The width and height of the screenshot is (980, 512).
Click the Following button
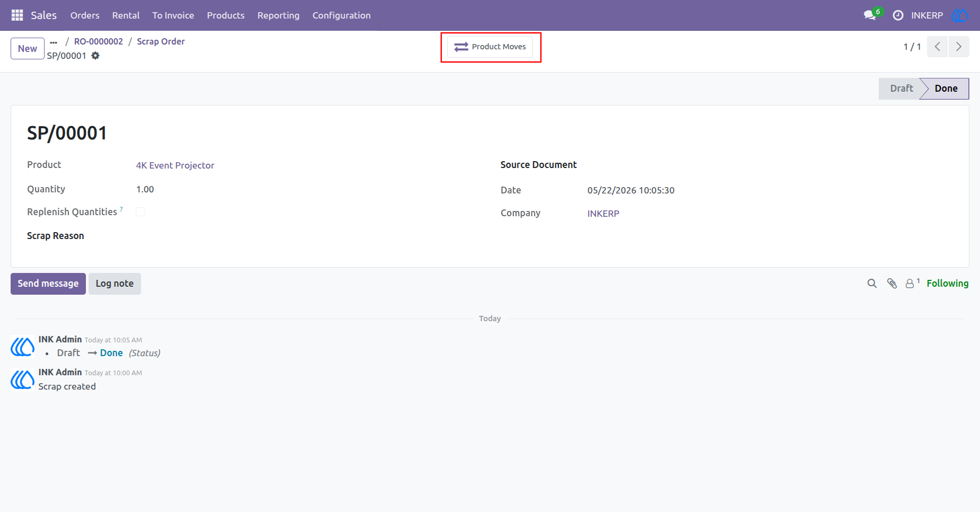click(x=948, y=284)
